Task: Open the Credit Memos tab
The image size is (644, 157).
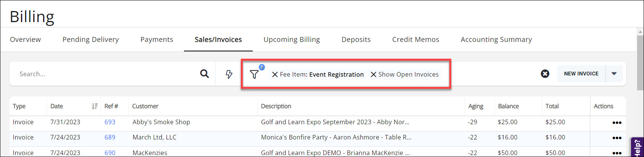Action: pos(415,40)
